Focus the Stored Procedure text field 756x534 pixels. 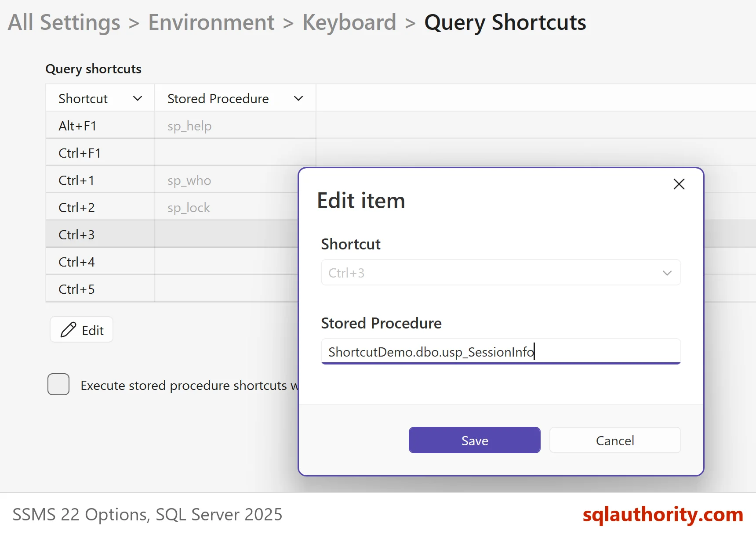(501, 351)
